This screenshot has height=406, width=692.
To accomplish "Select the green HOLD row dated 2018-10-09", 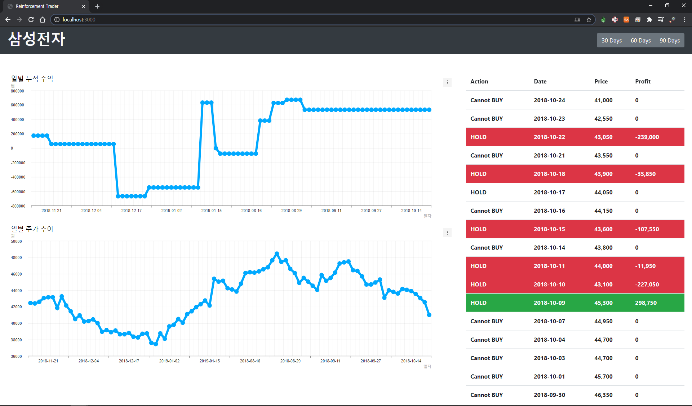I will click(x=575, y=303).
